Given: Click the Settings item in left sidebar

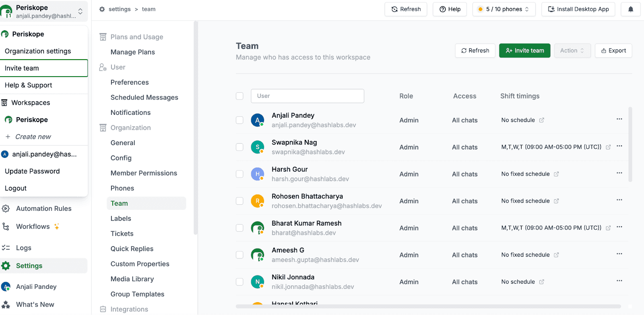Looking at the screenshot, I should coord(43,266).
